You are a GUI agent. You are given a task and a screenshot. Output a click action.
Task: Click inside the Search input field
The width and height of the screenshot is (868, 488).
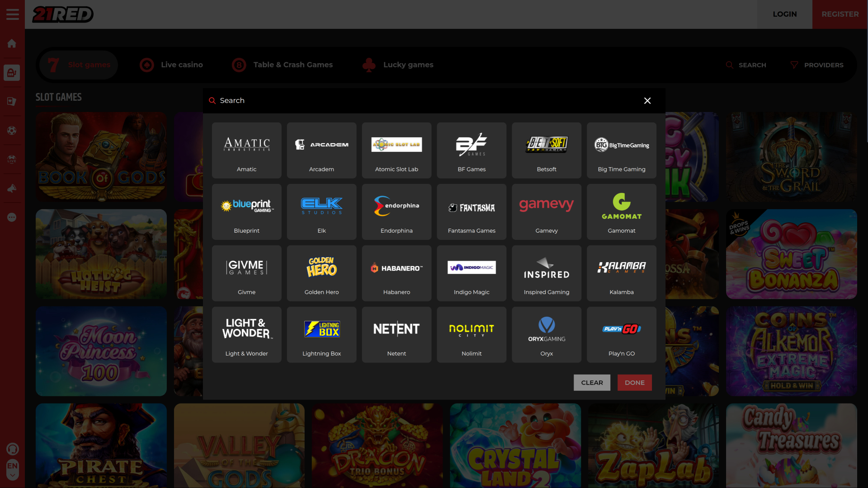pyautogui.click(x=316, y=100)
